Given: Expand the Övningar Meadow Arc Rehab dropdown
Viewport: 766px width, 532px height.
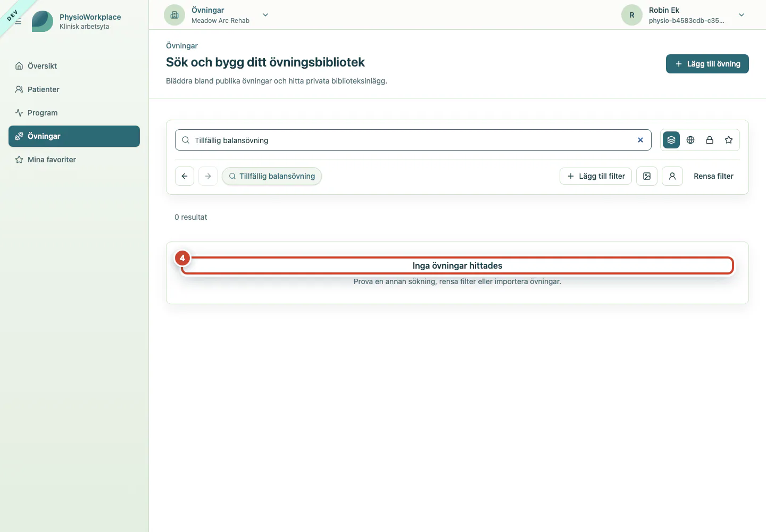Looking at the screenshot, I should [x=265, y=15].
